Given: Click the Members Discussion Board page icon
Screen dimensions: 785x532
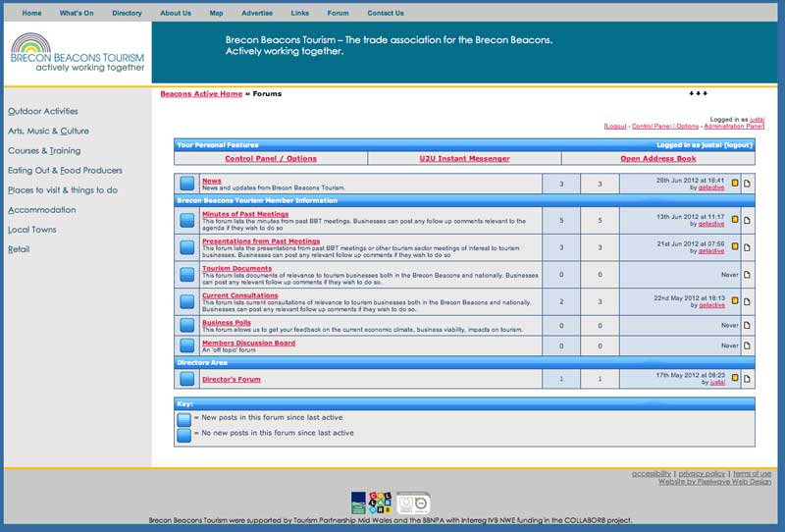Looking at the screenshot, I should 747,346.
